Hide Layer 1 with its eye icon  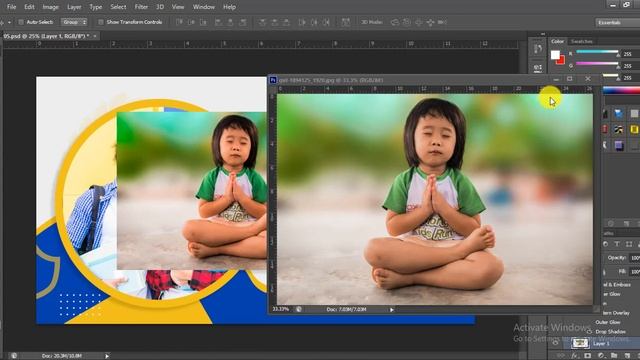556,343
